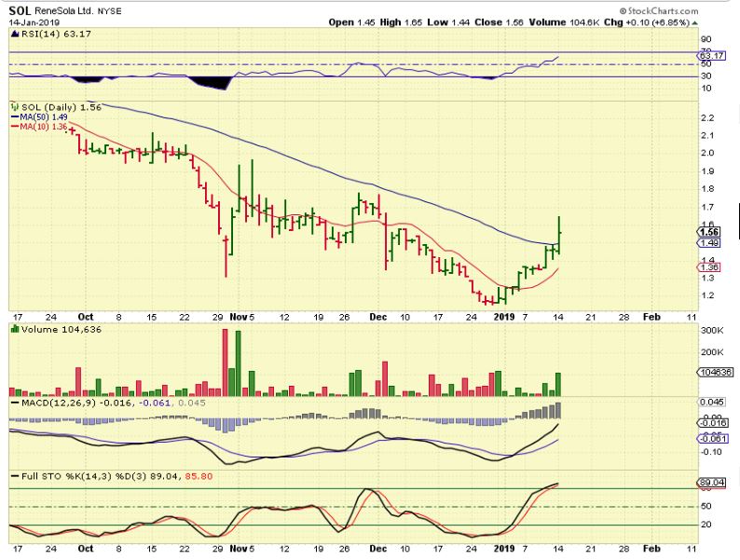This screenshot has width=740, height=560.
Task: Click the 89.04 stochastic value tag
Action: [712, 482]
